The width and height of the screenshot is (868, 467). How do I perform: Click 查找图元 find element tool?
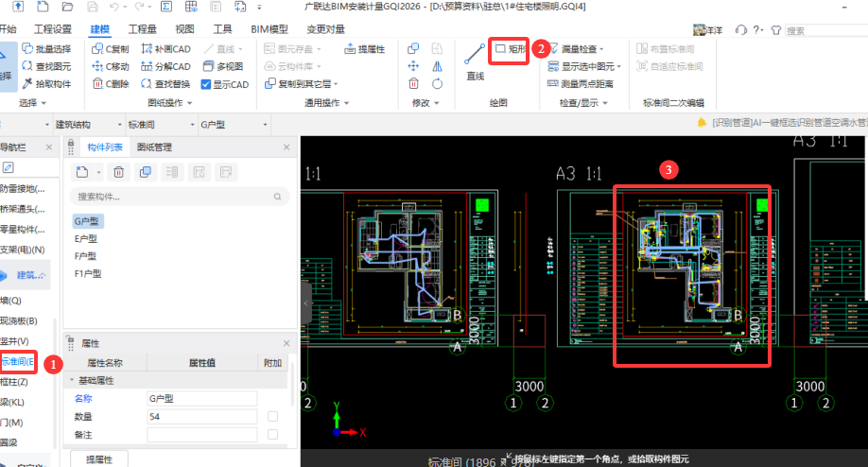(x=46, y=66)
